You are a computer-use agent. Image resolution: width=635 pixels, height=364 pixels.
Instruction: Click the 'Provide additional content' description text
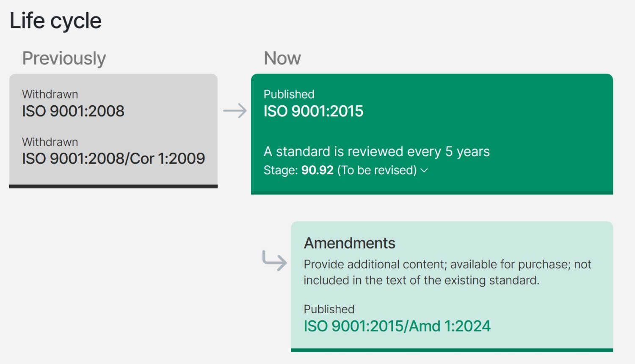(447, 272)
